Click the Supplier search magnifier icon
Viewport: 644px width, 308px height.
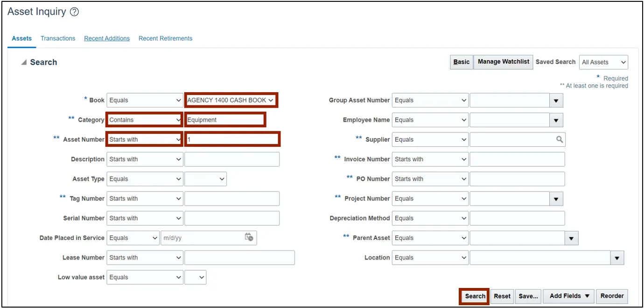click(560, 139)
